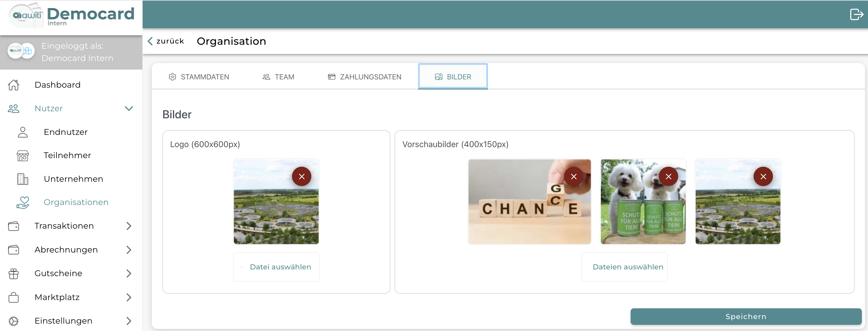Click the logout icon in top bar
Screen dimensions: 868x331
click(856, 14)
